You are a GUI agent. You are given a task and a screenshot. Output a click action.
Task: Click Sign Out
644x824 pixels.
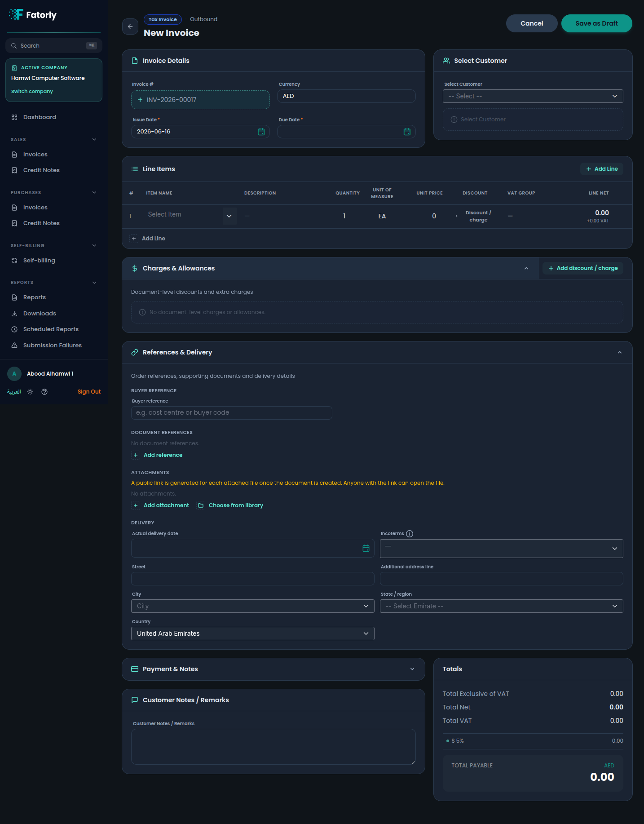(89, 392)
